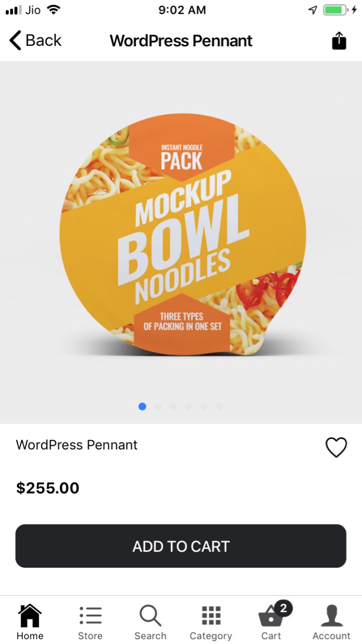The image size is (362, 644).
Task: Add product to wishlist with heart icon
Action: pos(336,447)
